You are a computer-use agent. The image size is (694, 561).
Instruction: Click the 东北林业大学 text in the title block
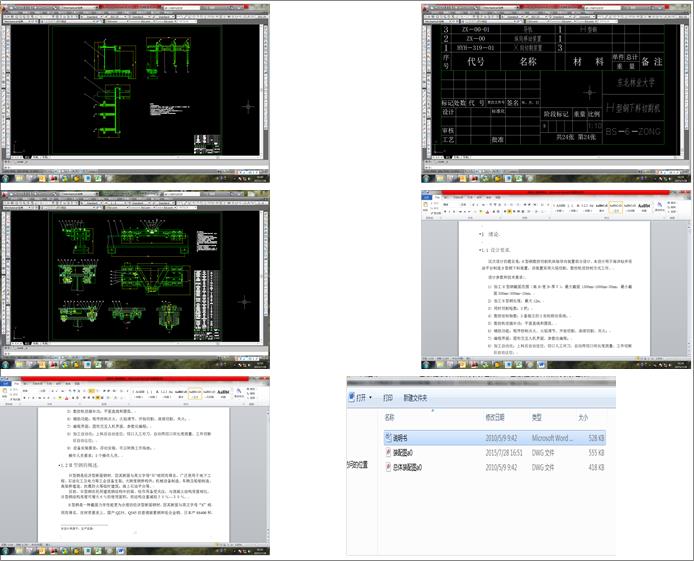[x=636, y=82]
